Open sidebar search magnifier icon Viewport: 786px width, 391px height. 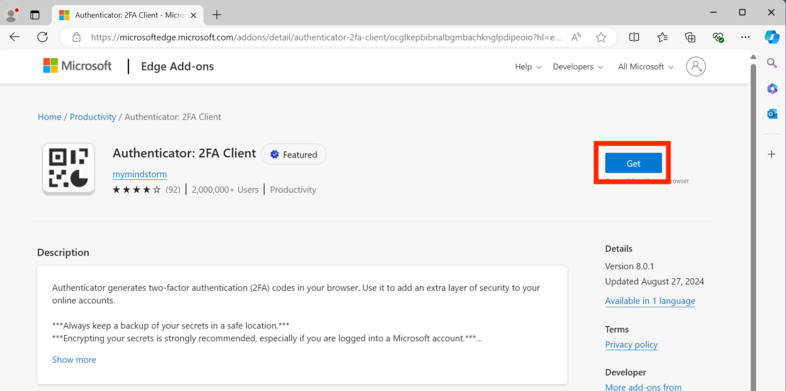coord(772,62)
